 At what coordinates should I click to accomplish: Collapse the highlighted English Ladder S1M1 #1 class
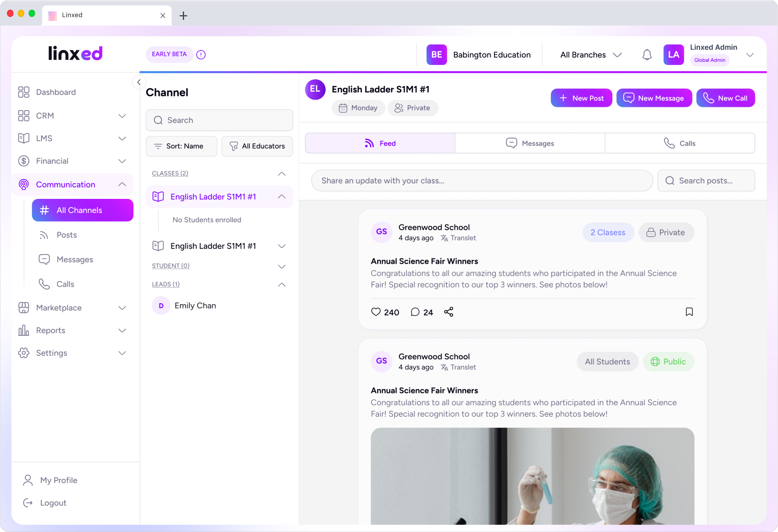click(x=282, y=196)
